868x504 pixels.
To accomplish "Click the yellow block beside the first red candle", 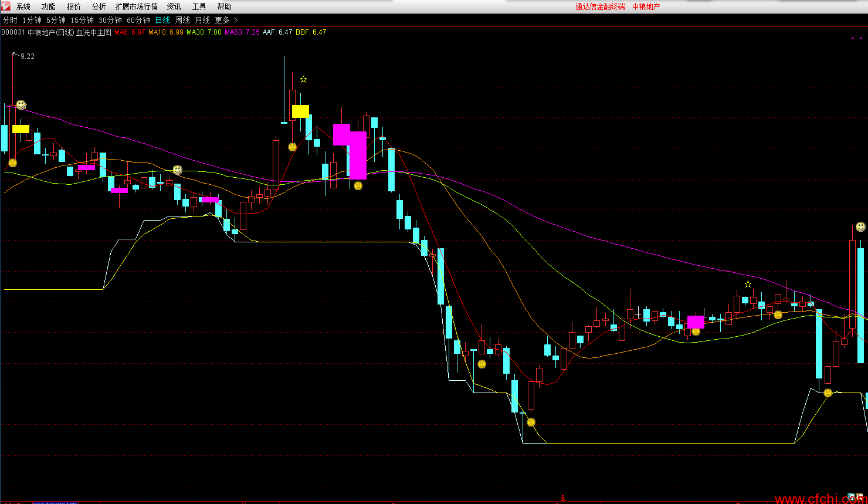I will (x=21, y=129).
